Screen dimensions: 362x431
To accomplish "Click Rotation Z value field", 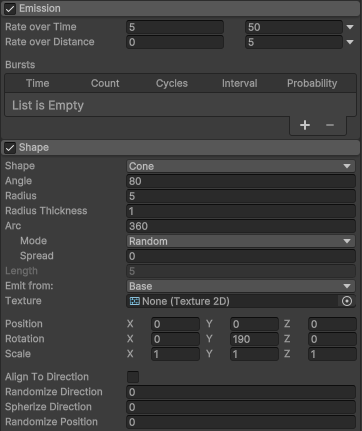I will 332,339.
